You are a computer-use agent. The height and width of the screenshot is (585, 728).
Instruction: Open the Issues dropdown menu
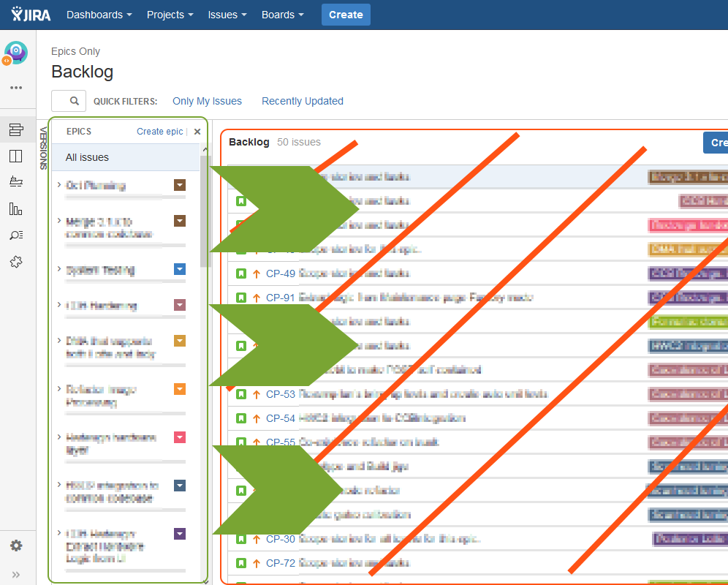click(227, 15)
